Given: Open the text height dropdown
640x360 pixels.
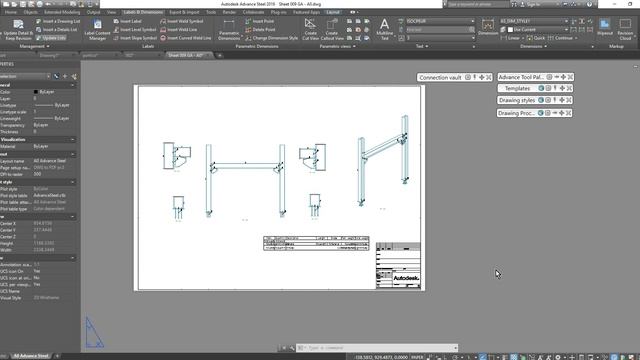Looking at the screenshot, I should pyautogui.click(x=473, y=38).
